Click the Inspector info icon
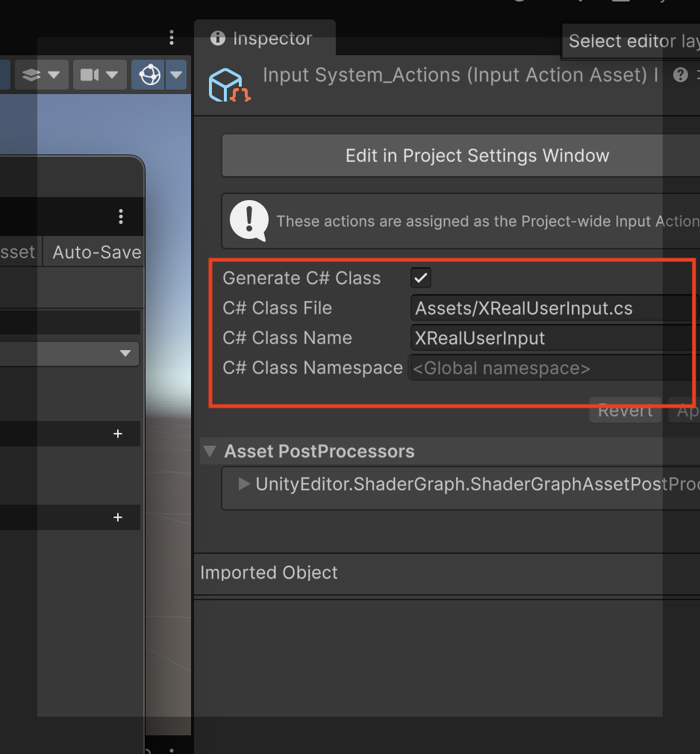 (217, 38)
